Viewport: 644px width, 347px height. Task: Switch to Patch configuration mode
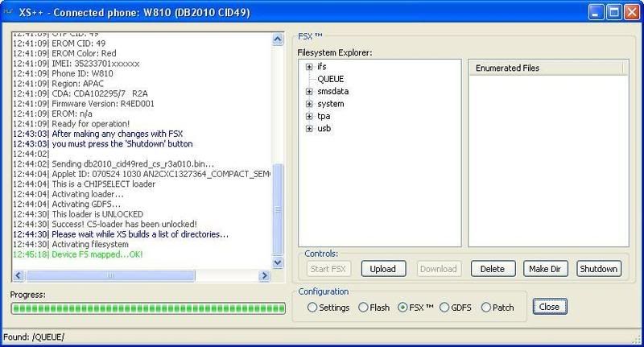tap(485, 308)
